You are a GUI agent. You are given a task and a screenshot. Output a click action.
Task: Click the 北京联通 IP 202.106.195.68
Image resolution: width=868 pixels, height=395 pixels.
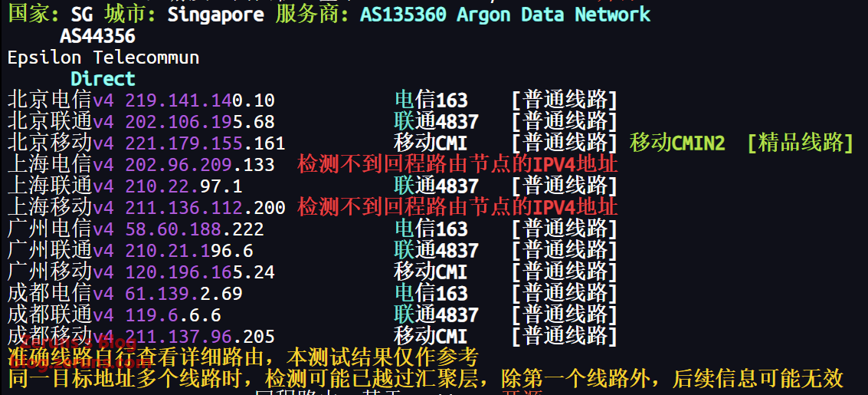[199, 122]
